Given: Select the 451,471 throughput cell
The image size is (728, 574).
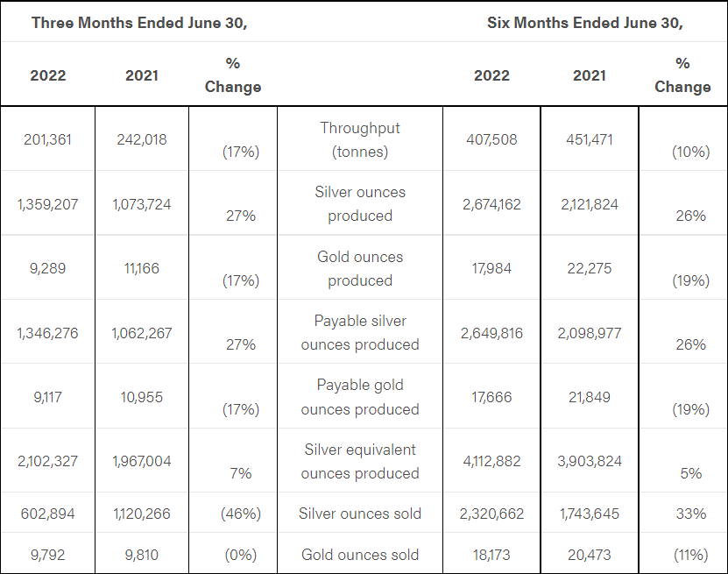Looking at the screenshot, I should pyautogui.click(x=590, y=139).
